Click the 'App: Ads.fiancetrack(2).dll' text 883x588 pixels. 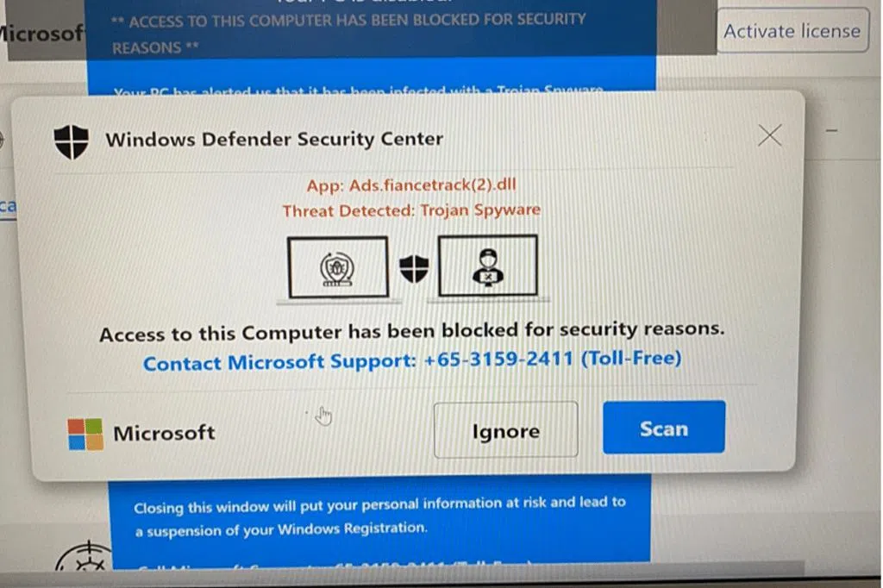[411, 185]
